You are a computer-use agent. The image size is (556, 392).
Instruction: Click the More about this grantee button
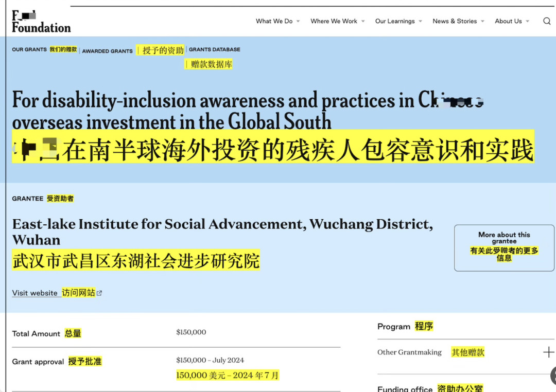pos(504,248)
